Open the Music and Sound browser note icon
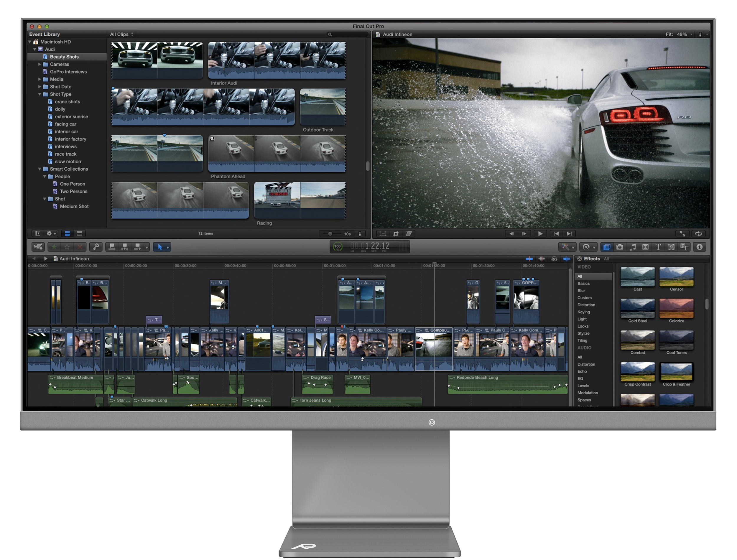 (x=633, y=247)
